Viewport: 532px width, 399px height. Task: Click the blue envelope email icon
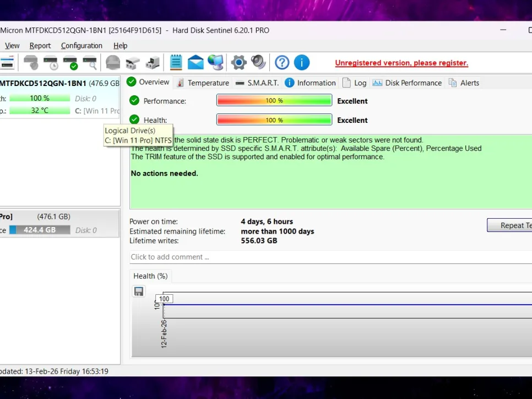196,62
